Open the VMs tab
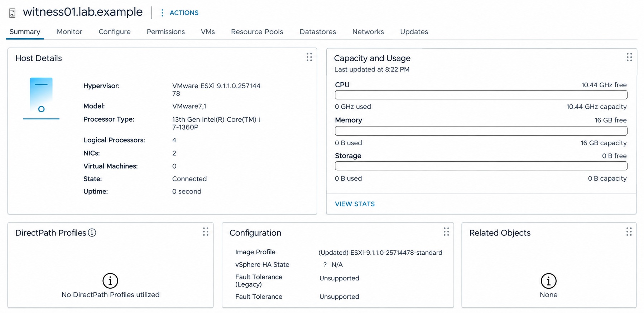Viewport: 644px width, 313px height. [208, 32]
